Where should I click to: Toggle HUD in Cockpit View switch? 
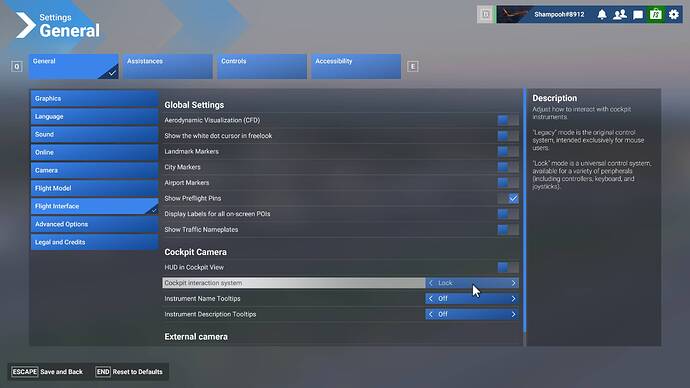[x=508, y=267]
